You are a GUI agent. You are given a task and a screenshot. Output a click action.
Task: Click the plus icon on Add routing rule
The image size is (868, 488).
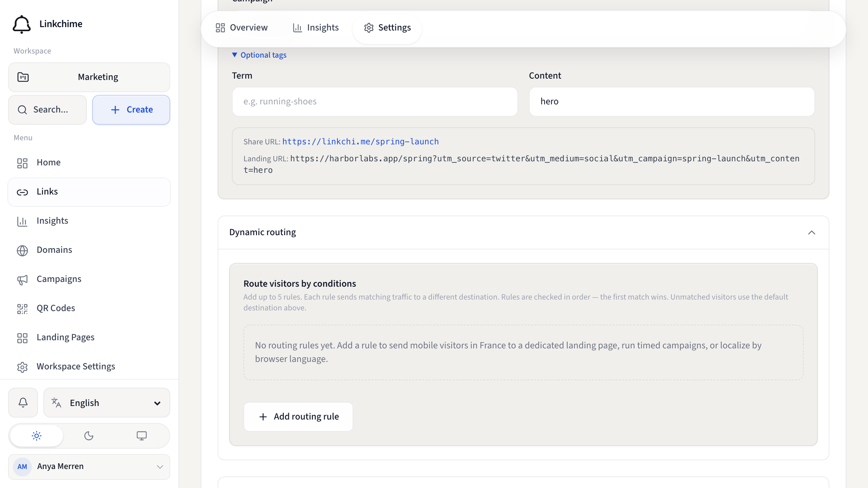[x=263, y=417]
